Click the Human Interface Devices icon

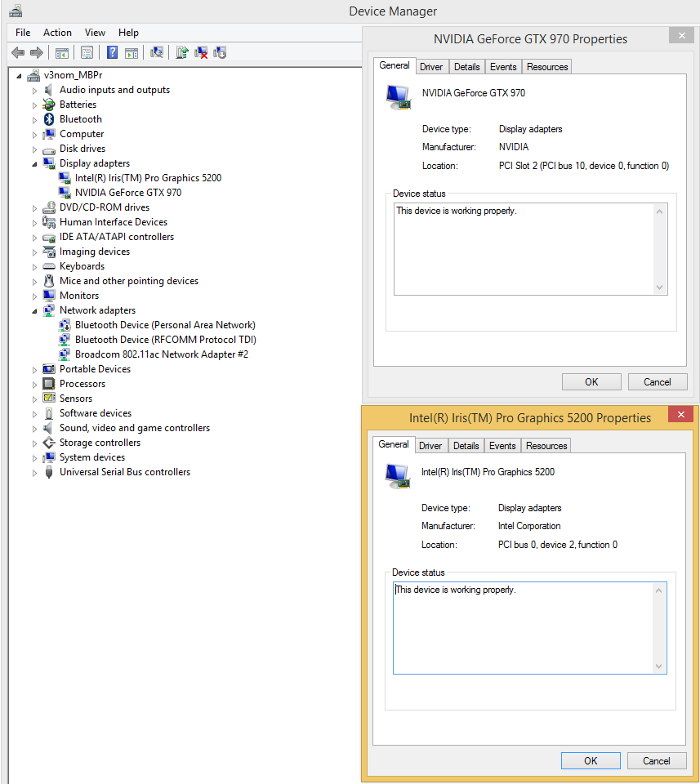[x=49, y=222]
